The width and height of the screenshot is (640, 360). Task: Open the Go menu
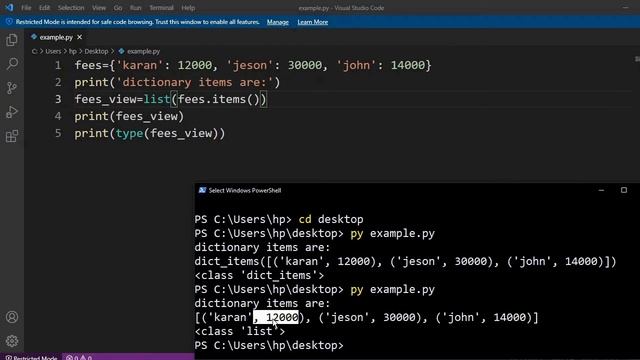118,8
